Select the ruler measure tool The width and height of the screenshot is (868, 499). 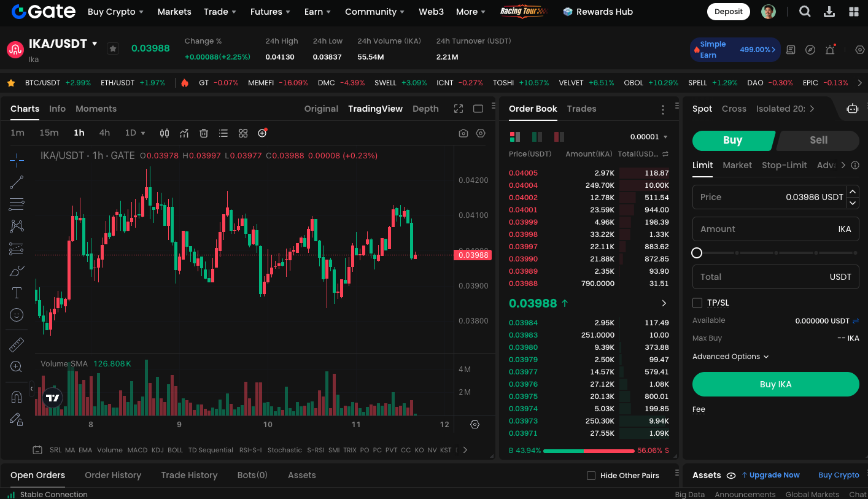pyautogui.click(x=17, y=345)
